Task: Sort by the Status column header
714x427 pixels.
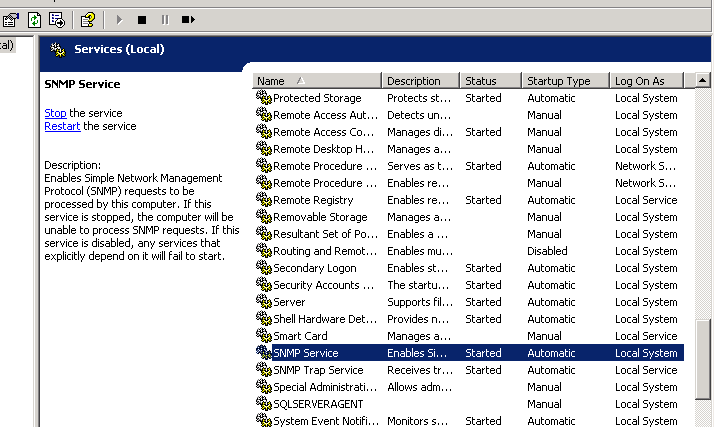Action: [490, 81]
